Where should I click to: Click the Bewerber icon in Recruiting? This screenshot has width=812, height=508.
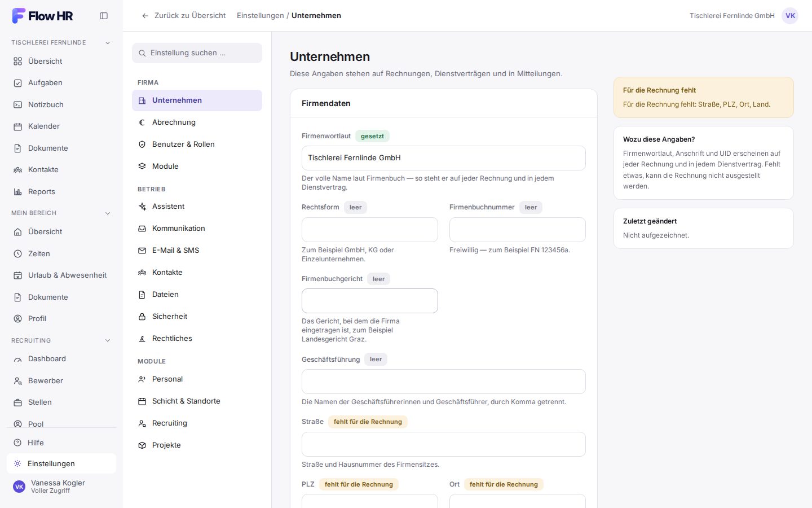(x=17, y=381)
